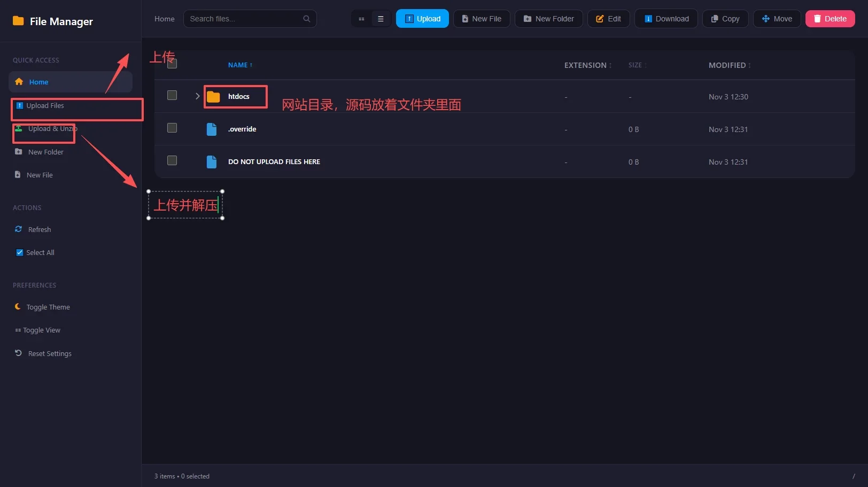Open the Edit tool

pyautogui.click(x=599, y=18)
